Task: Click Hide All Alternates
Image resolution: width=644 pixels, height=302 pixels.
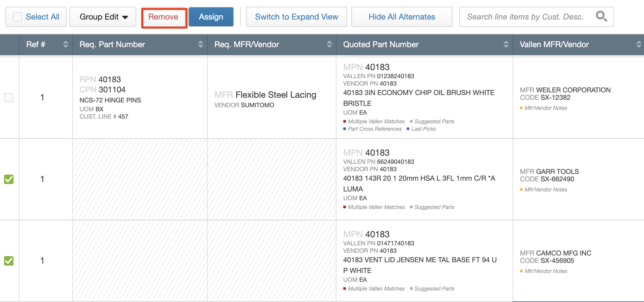Action: pyautogui.click(x=402, y=17)
